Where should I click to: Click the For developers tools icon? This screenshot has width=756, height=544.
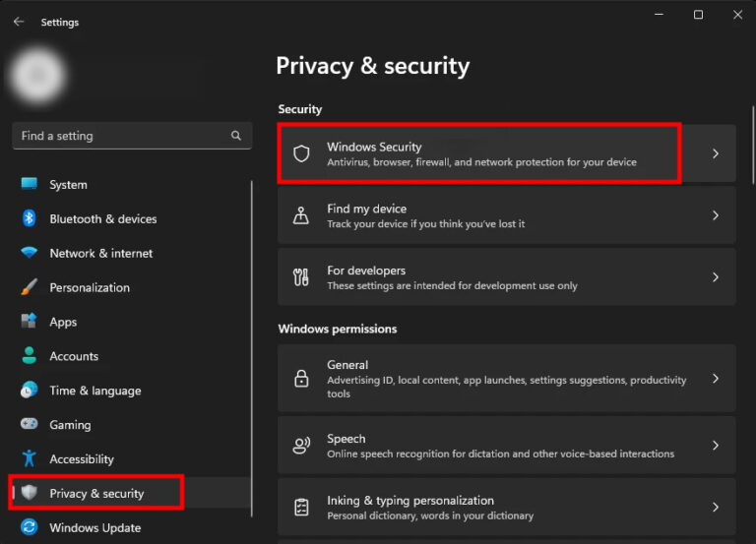[302, 277]
